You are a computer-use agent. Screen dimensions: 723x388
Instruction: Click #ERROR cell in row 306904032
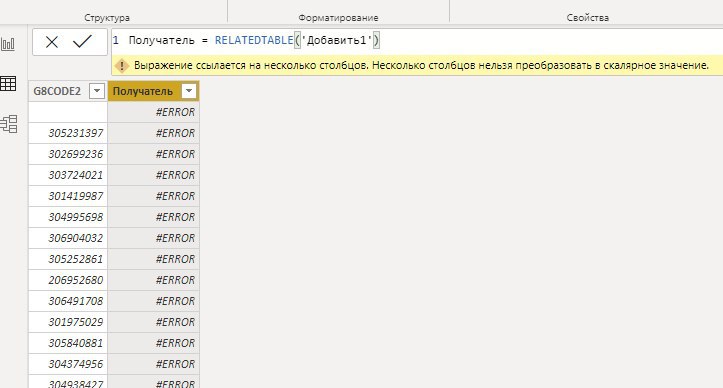pos(154,238)
